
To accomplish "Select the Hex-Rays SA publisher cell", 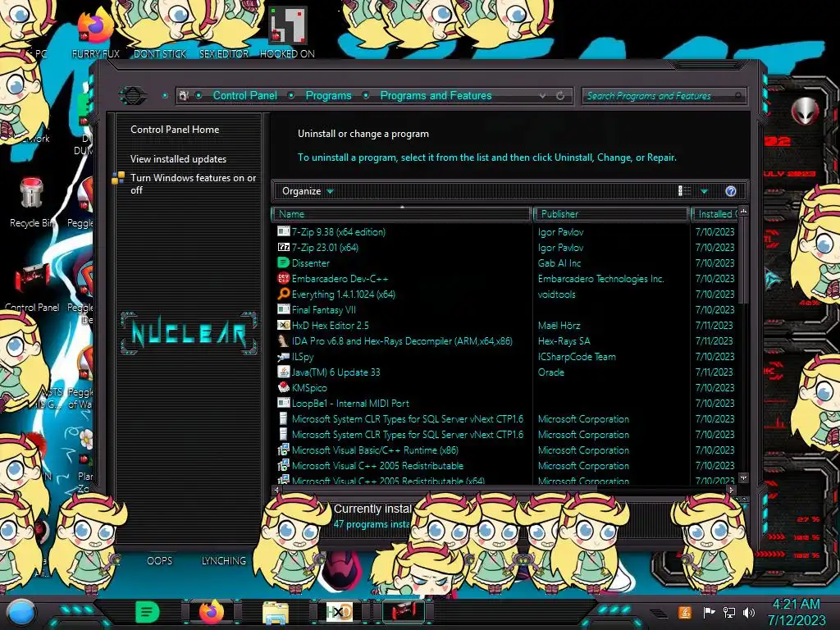I will 564,340.
